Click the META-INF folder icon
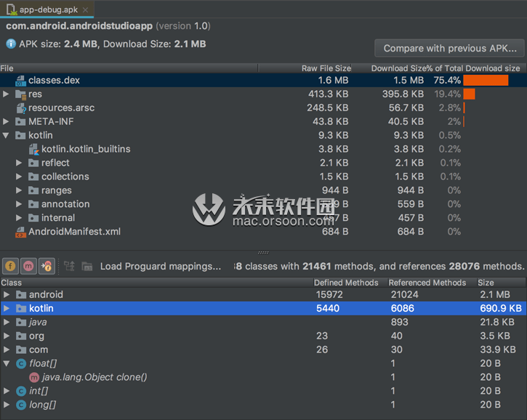 (20, 121)
